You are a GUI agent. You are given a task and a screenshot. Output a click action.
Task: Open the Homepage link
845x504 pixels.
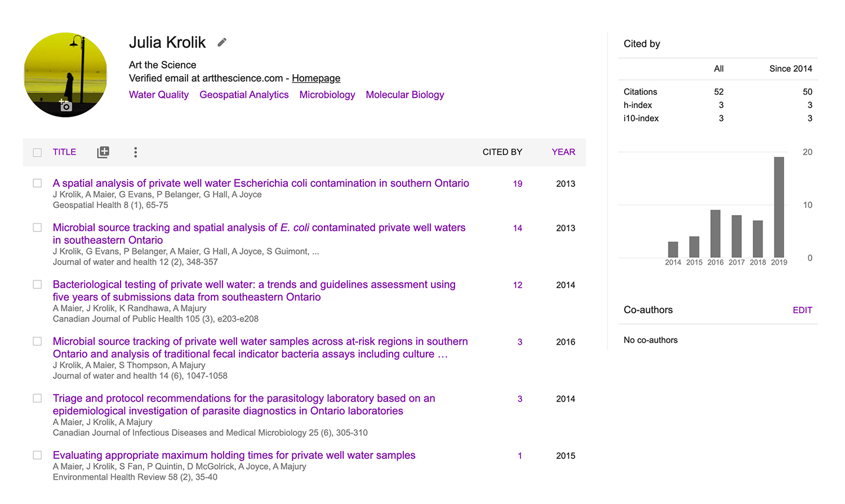click(316, 78)
